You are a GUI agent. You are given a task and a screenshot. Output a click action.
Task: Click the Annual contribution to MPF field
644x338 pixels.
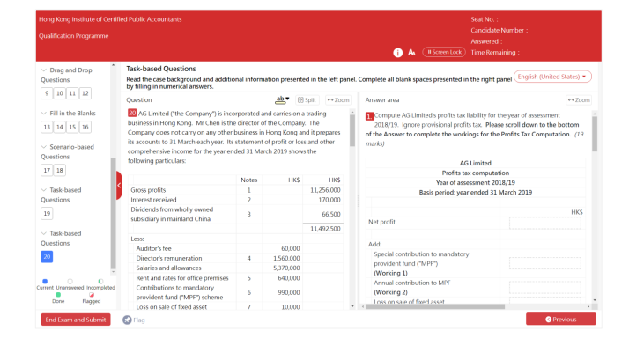pyautogui.click(x=545, y=288)
